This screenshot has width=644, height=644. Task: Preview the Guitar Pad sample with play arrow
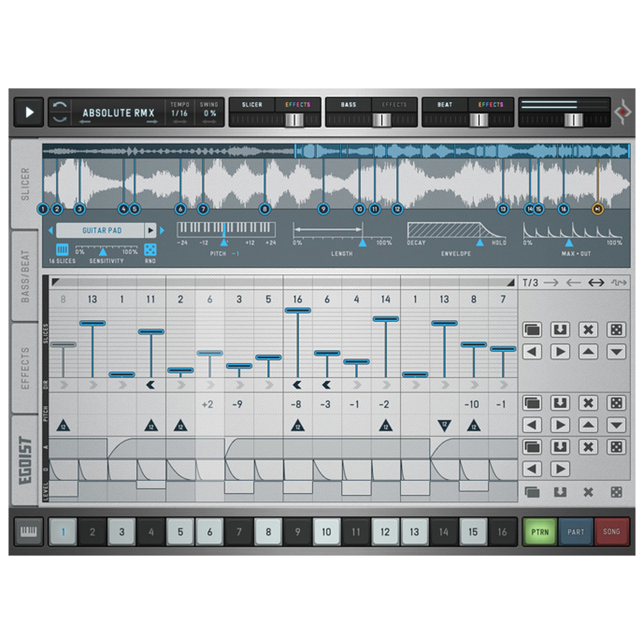tap(150, 230)
